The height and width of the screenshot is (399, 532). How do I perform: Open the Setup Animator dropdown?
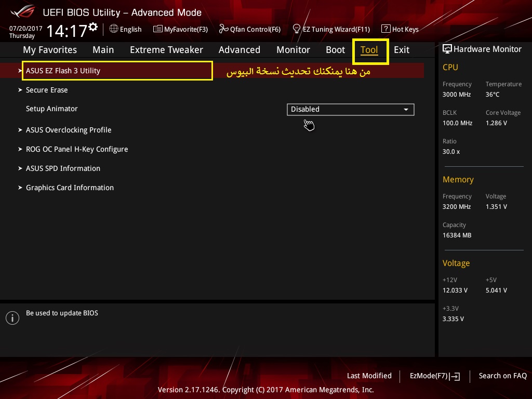(351, 110)
